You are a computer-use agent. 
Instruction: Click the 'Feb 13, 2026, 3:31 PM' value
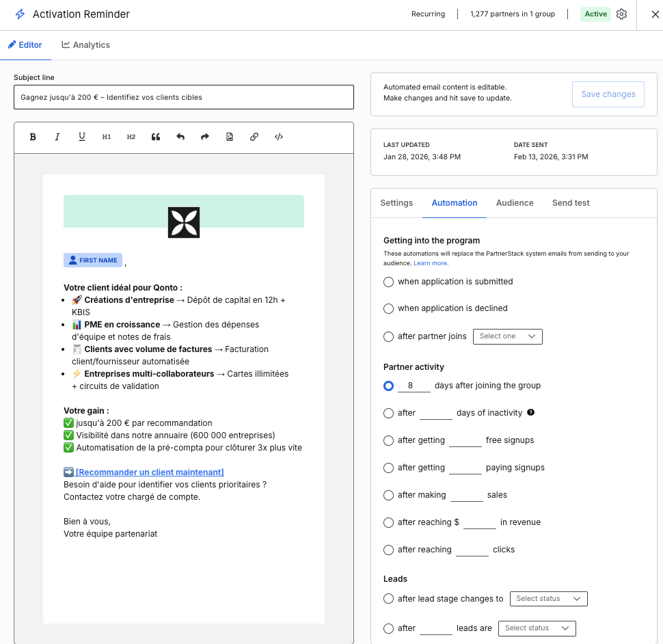pos(551,157)
